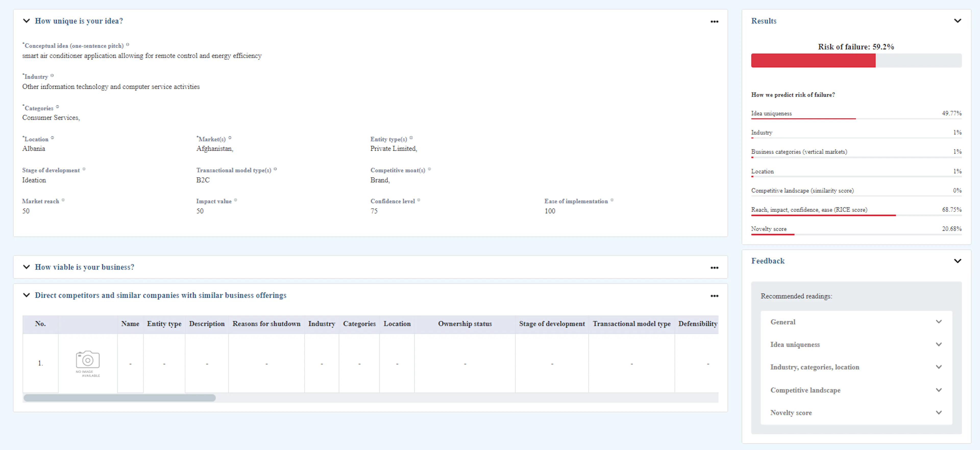Click info icon next to Categories label
Viewport: 980px width, 450px height.
[57, 107]
